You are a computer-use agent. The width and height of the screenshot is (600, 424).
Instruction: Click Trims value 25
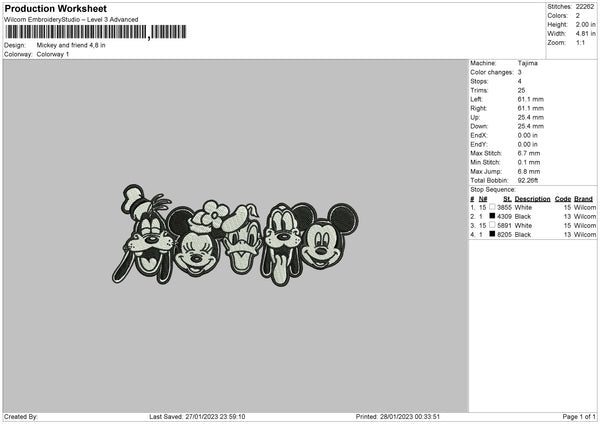coord(521,90)
